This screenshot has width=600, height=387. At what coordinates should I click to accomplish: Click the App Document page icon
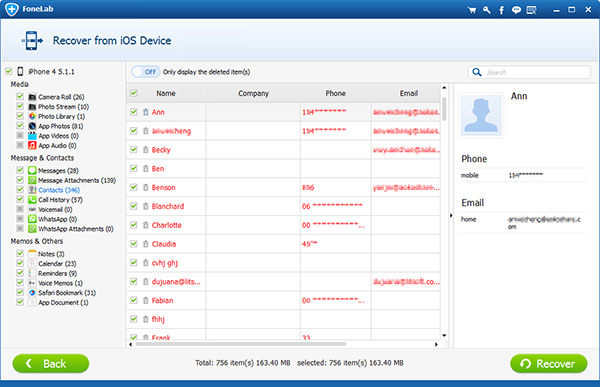(x=32, y=302)
